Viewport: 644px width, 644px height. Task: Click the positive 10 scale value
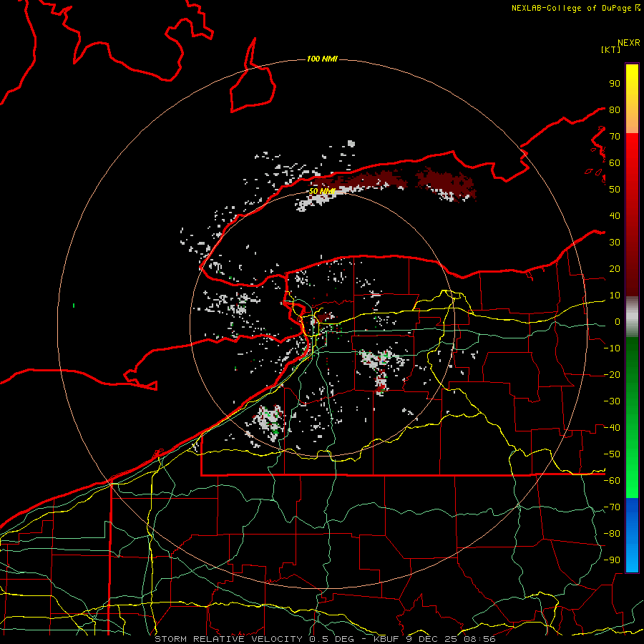click(615, 296)
